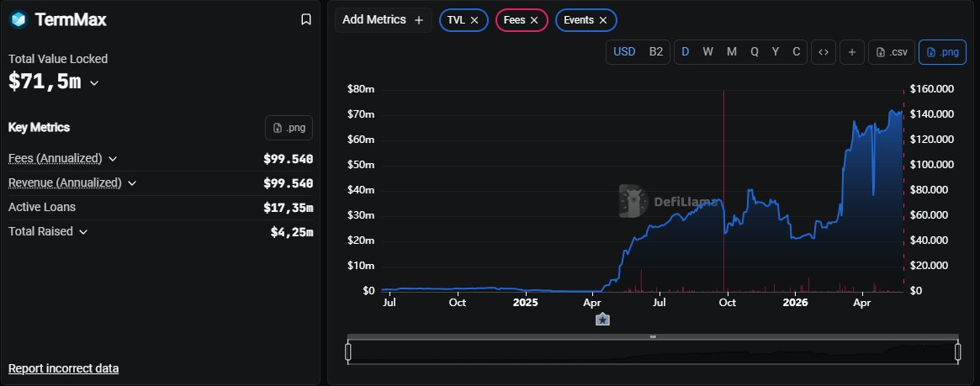
Task: Select the weekly W interval
Action: click(708, 52)
